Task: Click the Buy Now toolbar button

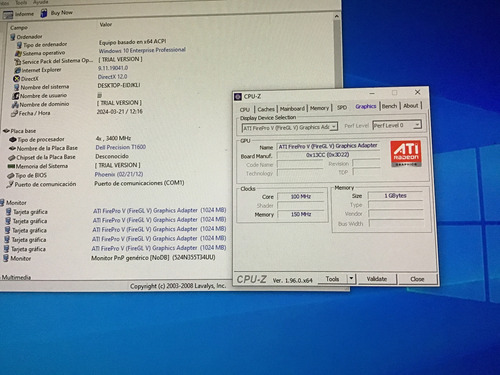Action: pyautogui.click(x=56, y=13)
